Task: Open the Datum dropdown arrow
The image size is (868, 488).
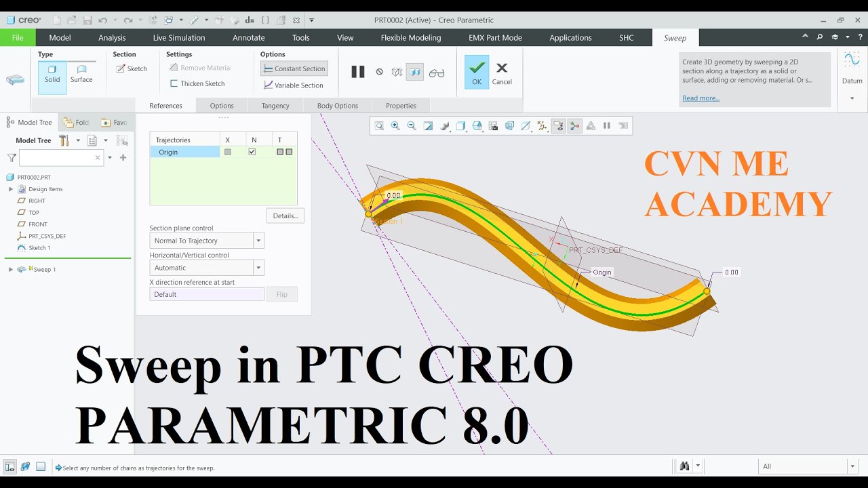Action: pos(852,98)
